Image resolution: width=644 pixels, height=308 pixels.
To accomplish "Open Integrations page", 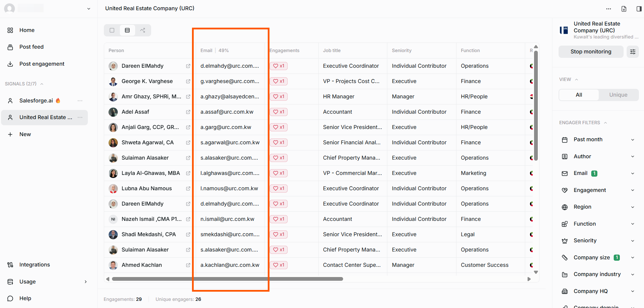I will [x=34, y=264].
